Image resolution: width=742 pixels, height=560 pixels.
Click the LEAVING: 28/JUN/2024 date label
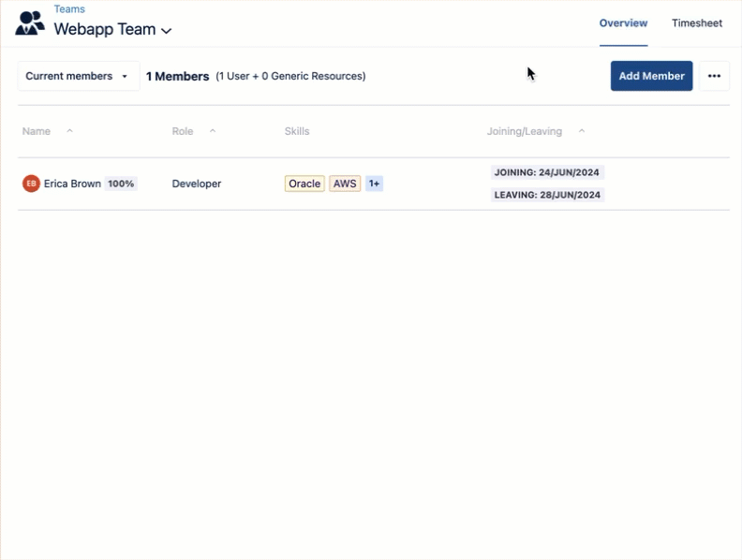(547, 195)
